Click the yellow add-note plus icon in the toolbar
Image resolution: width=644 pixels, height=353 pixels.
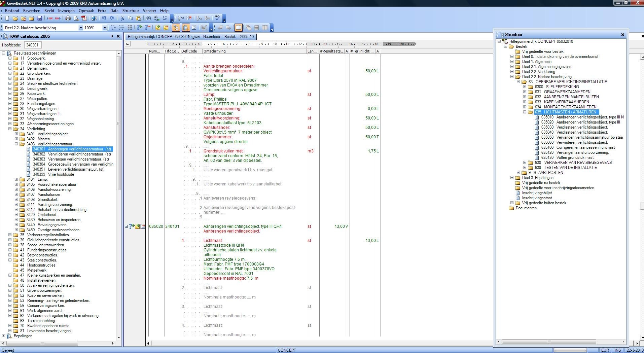(x=158, y=28)
